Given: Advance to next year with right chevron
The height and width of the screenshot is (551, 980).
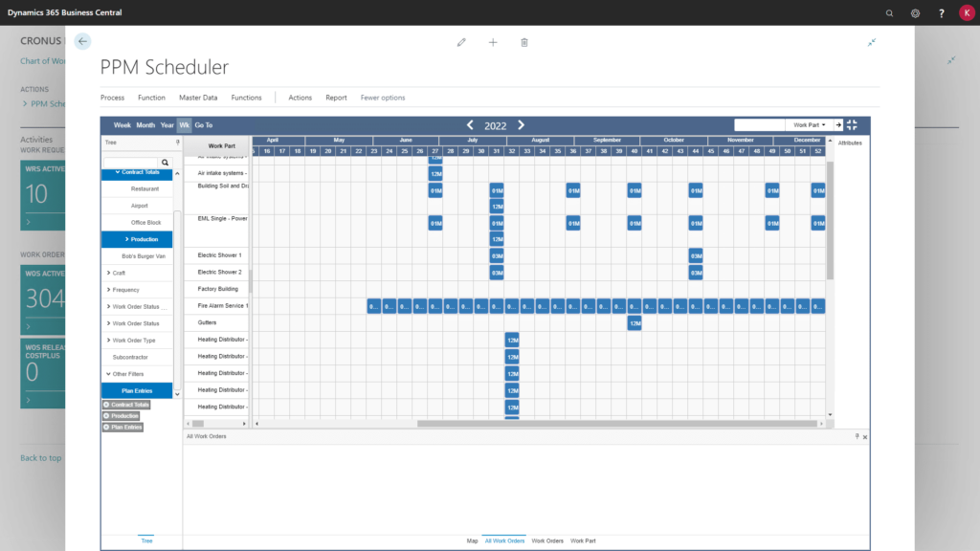Looking at the screenshot, I should (521, 125).
